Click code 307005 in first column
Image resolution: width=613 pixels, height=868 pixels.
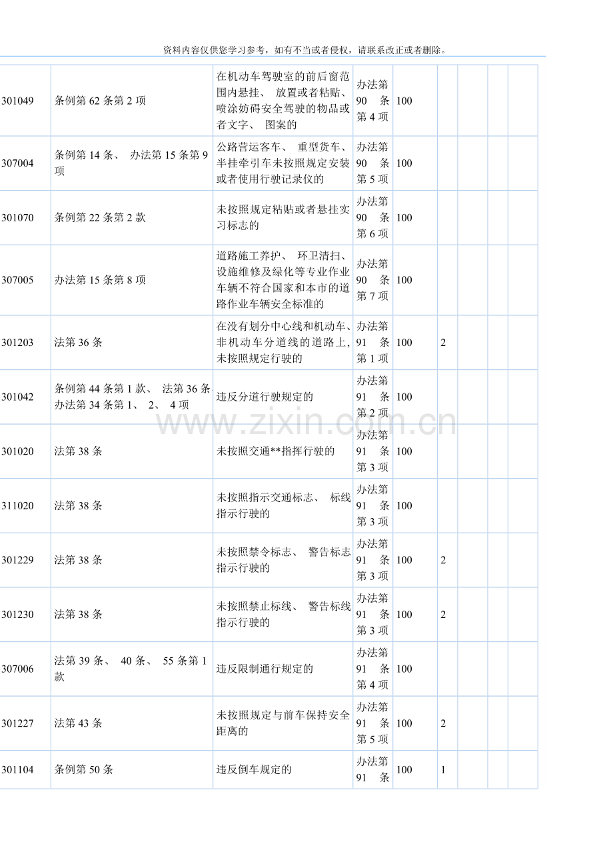(17, 280)
